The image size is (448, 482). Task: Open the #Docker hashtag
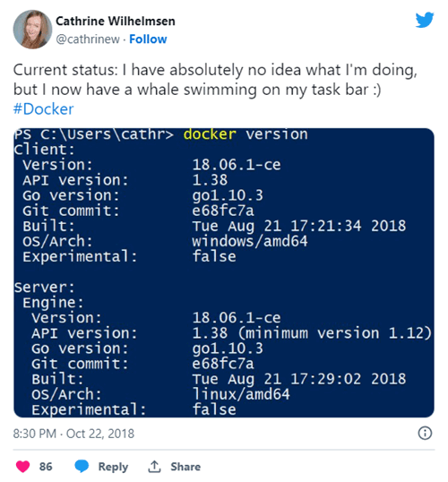pyautogui.click(x=43, y=109)
